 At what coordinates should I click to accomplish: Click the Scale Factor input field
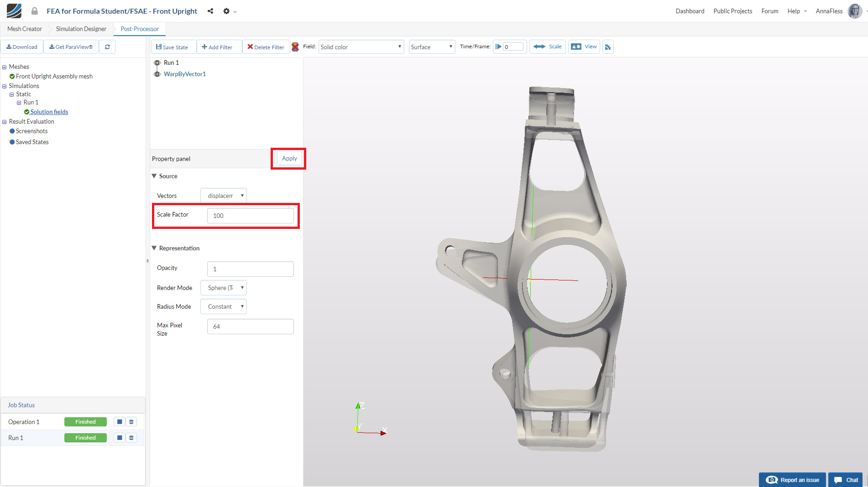(x=250, y=216)
